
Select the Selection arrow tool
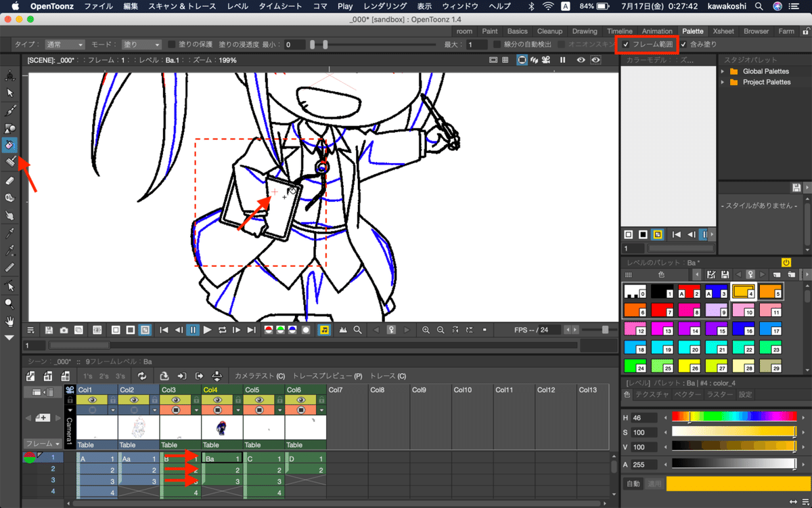point(10,93)
